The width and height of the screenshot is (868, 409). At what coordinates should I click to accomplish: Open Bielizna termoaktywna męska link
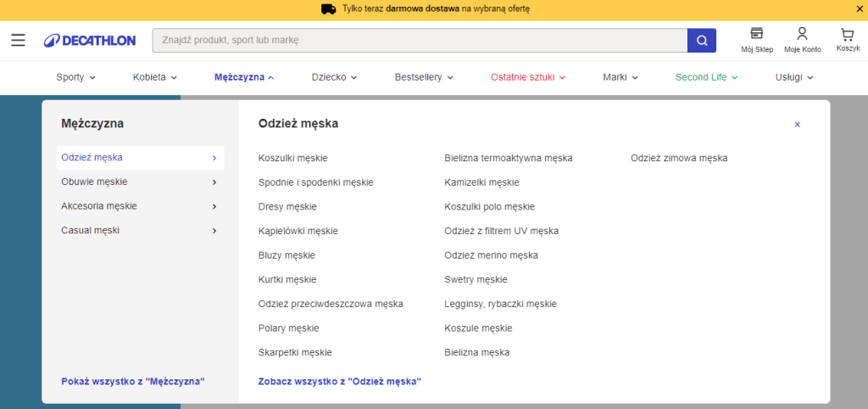pos(509,159)
